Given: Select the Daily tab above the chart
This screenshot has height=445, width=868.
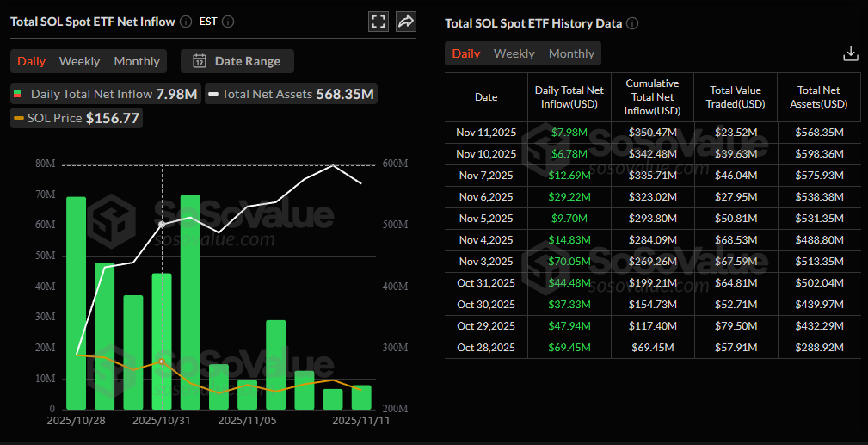Looking at the screenshot, I should coord(32,61).
